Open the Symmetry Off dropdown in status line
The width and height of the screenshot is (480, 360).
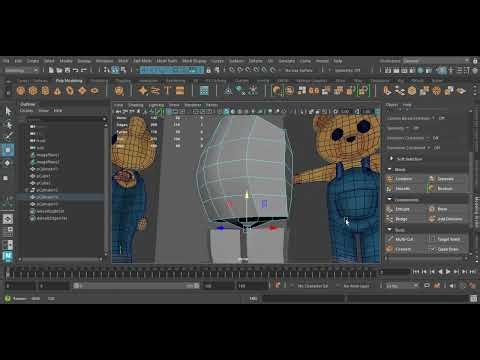[x=348, y=70]
